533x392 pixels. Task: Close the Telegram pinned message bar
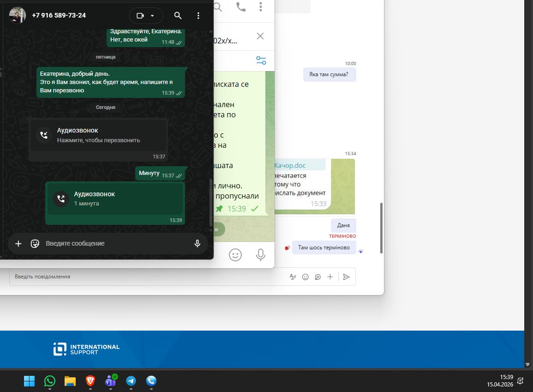260,36
